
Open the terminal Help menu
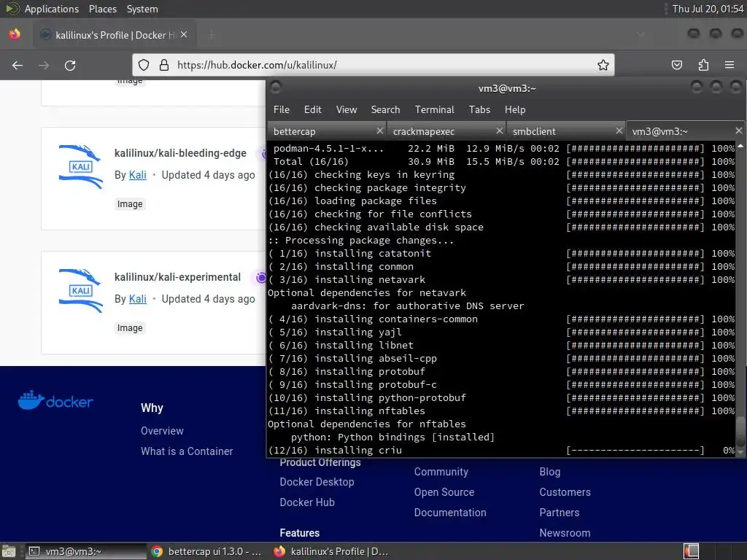[x=515, y=109]
